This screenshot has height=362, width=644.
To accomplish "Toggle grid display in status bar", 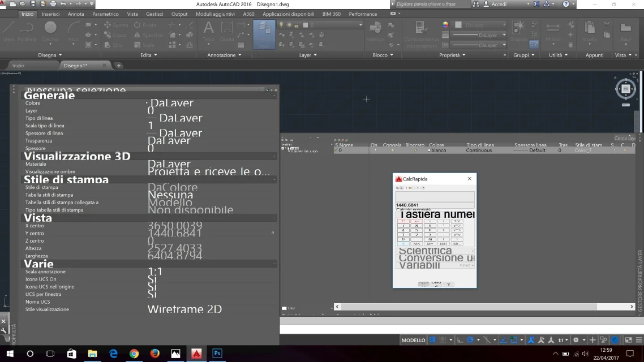I will tap(433, 340).
